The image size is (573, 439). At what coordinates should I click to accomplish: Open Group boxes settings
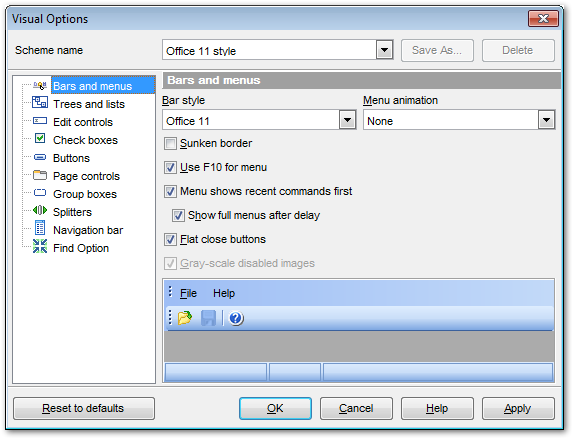point(85,194)
